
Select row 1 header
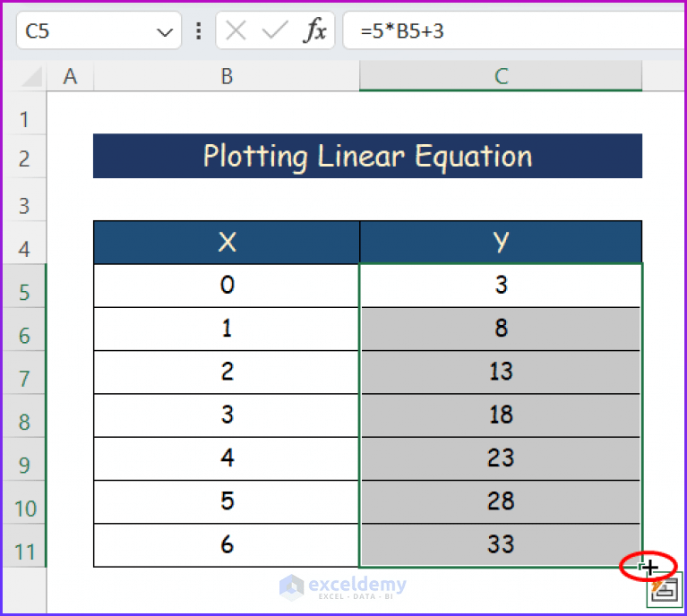coord(24,113)
